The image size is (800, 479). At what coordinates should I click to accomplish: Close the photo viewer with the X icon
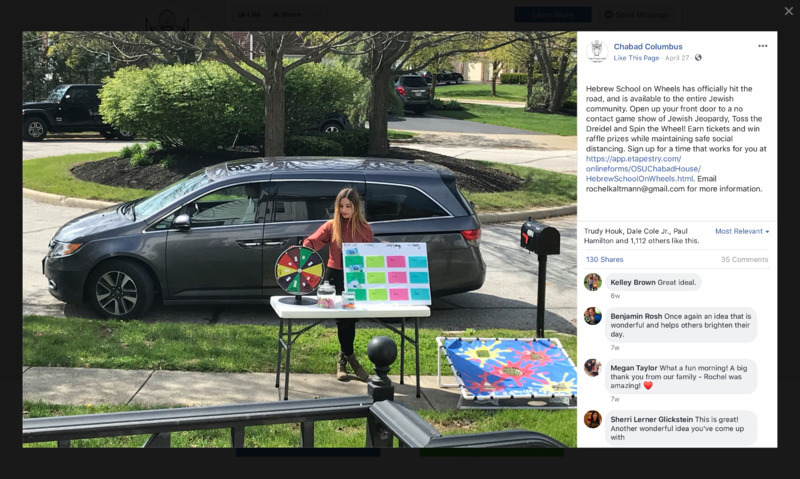click(788, 11)
